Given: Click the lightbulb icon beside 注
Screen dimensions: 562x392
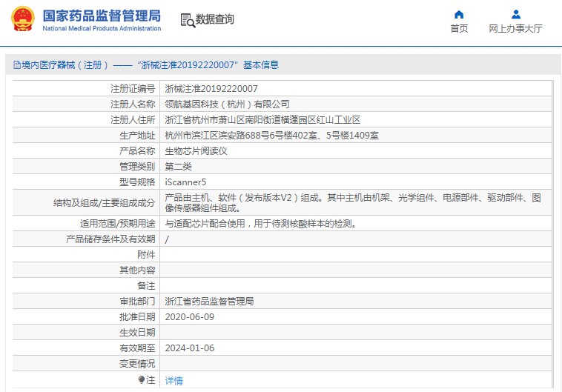Looking at the screenshot, I should click(x=142, y=379).
